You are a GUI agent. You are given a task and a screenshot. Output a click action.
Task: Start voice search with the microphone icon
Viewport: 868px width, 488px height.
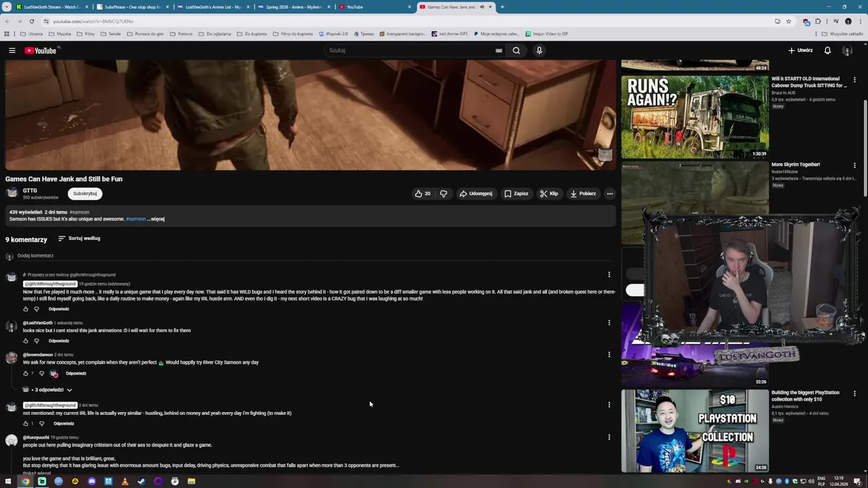(539, 50)
